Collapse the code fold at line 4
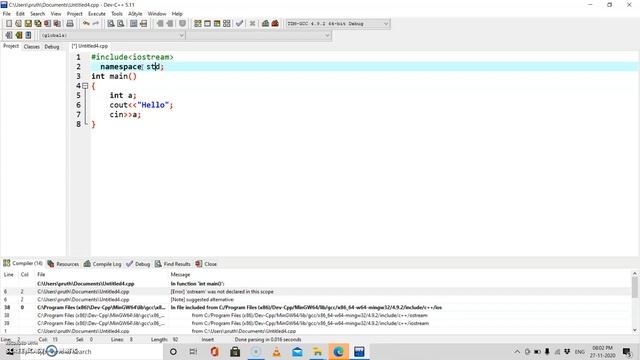The image size is (640, 360). pos(85,86)
